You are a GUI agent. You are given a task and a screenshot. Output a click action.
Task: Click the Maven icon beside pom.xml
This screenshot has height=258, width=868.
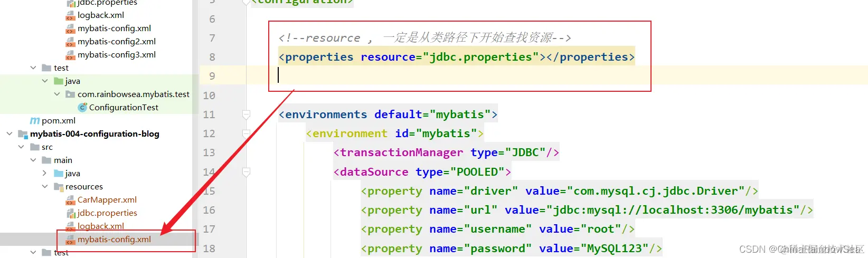(x=35, y=121)
